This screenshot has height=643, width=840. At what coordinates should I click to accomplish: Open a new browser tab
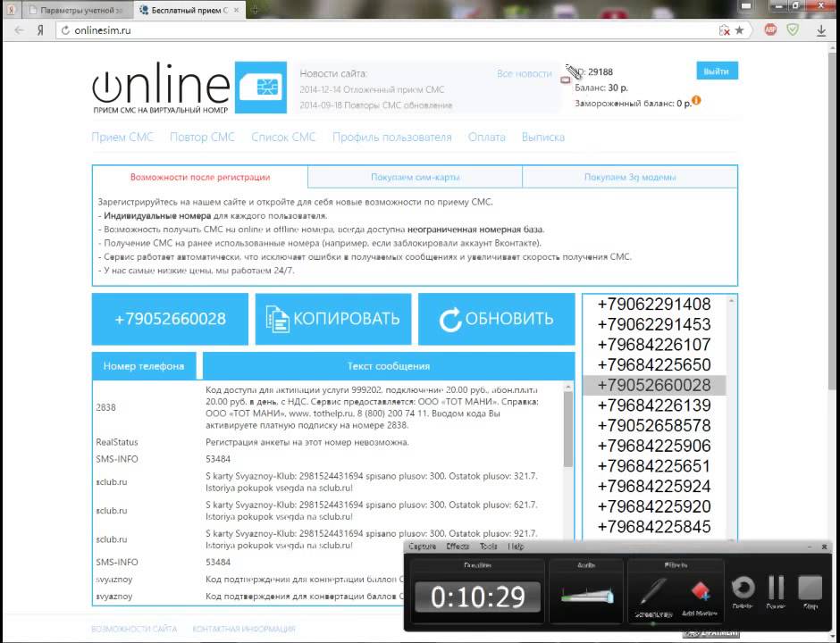(255, 10)
